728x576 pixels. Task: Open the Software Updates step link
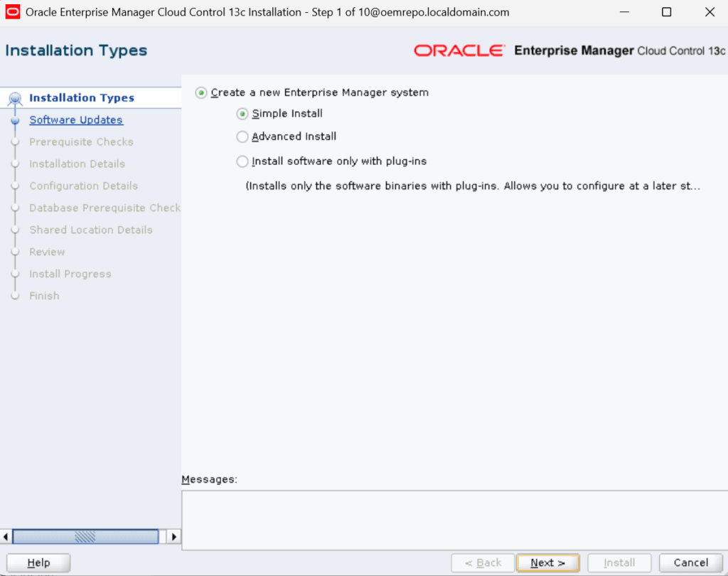[x=76, y=120]
